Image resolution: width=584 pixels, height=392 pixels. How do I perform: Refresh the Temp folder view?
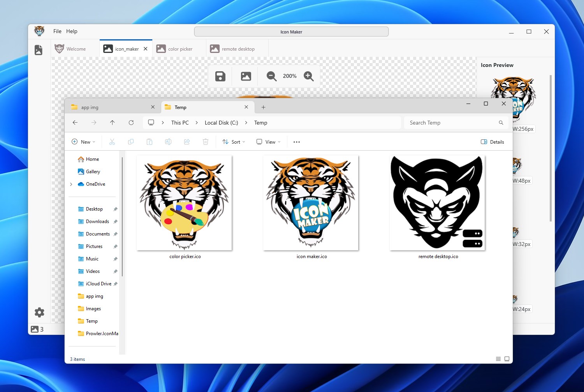coord(131,122)
